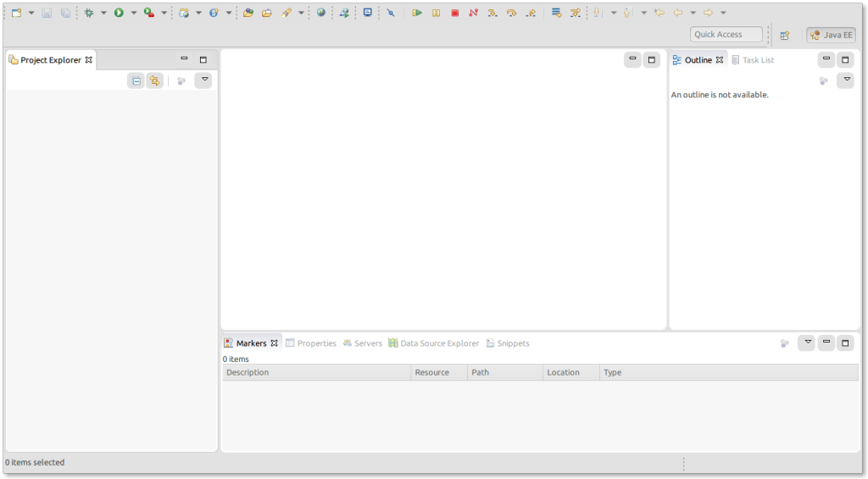This screenshot has height=479, width=868.
Task: Open Forward navigation history dropdown
Action: click(723, 13)
